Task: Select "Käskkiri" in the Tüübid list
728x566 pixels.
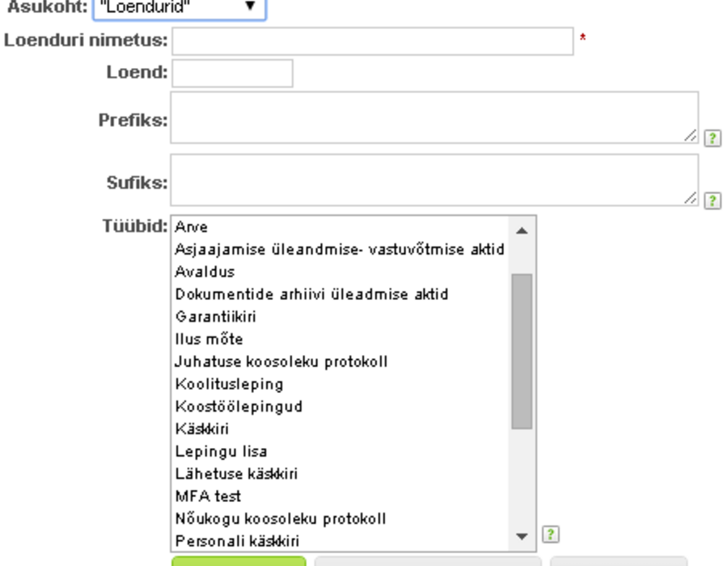Action: tap(341, 429)
